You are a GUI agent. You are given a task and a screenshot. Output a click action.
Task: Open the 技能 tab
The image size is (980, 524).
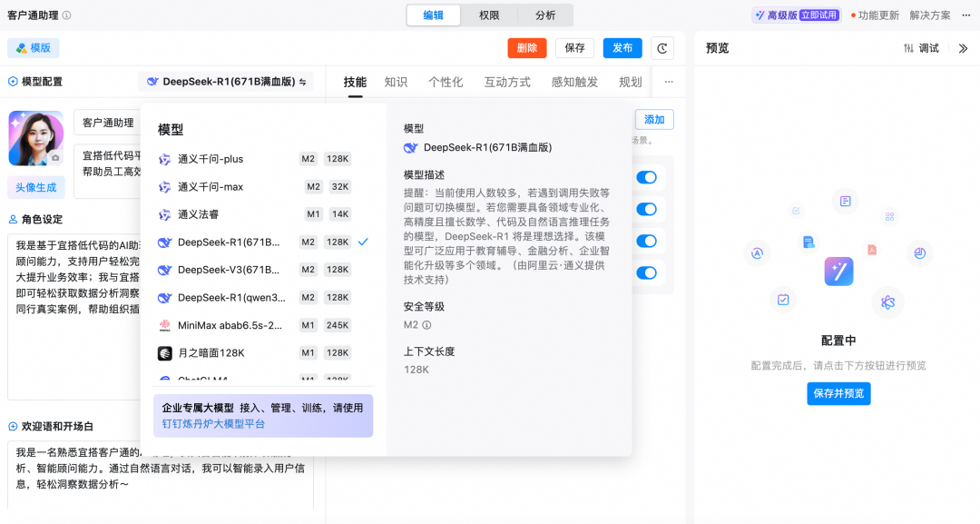[x=355, y=82]
